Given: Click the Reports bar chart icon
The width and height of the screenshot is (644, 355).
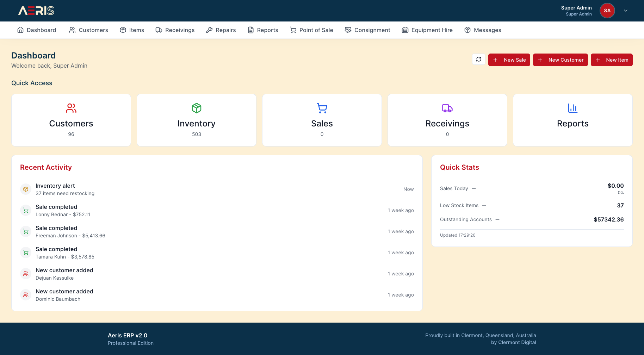Looking at the screenshot, I should point(572,108).
